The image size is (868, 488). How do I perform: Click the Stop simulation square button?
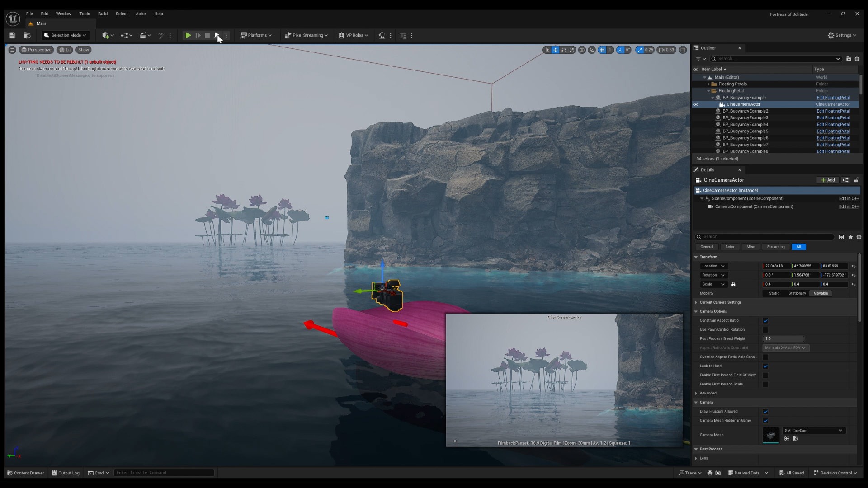(x=207, y=35)
